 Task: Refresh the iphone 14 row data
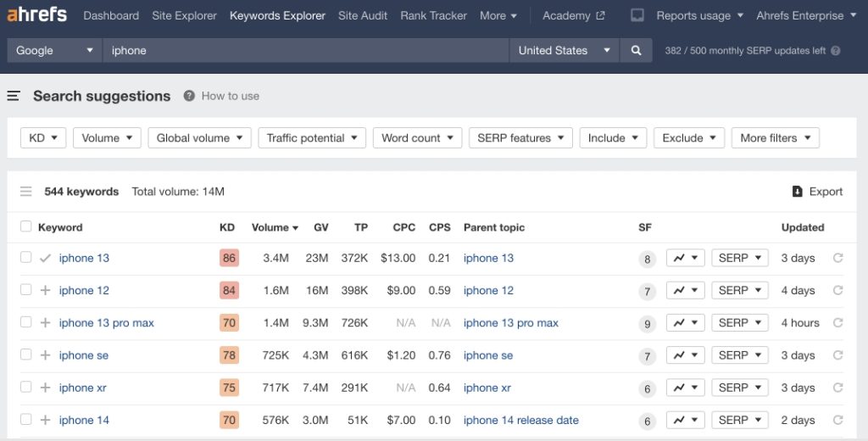pyautogui.click(x=837, y=421)
